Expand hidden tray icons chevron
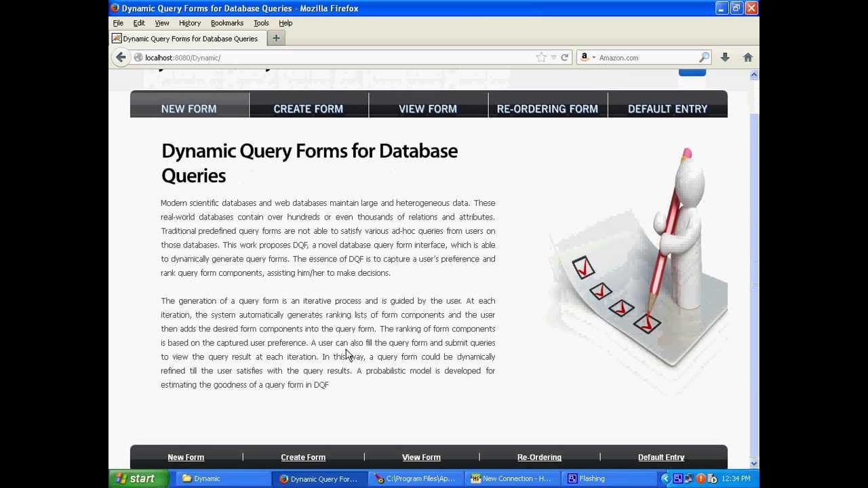The image size is (868, 488). [665, 479]
